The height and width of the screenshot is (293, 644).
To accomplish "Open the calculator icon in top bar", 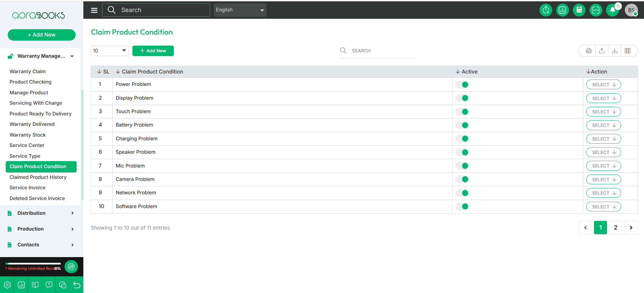I will [579, 10].
